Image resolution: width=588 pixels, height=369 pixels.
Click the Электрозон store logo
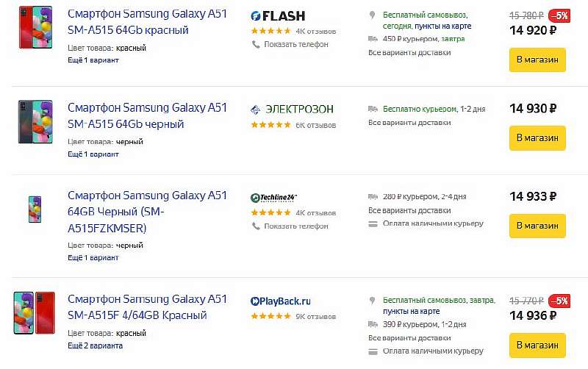point(292,110)
